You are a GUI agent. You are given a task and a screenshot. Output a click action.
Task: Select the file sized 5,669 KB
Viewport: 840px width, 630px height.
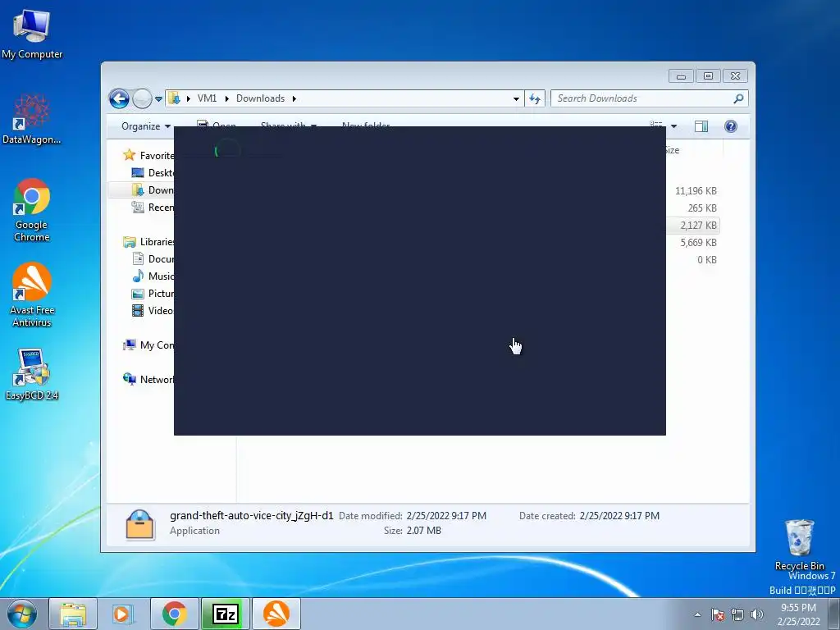[x=698, y=242]
